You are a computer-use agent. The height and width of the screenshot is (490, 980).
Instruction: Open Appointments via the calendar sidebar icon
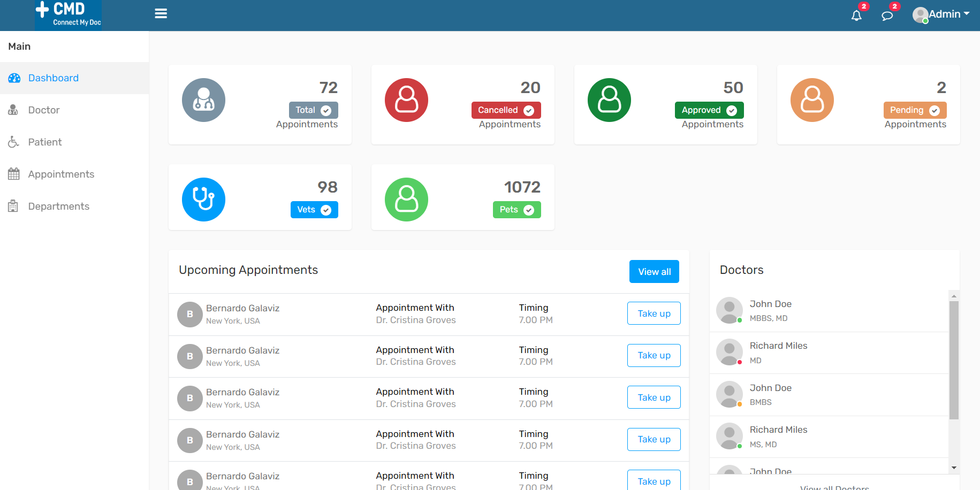[13, 174]
